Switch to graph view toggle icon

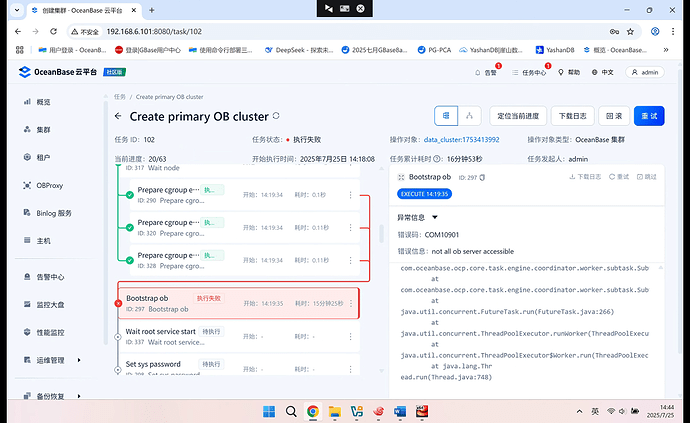coord(469,116)
